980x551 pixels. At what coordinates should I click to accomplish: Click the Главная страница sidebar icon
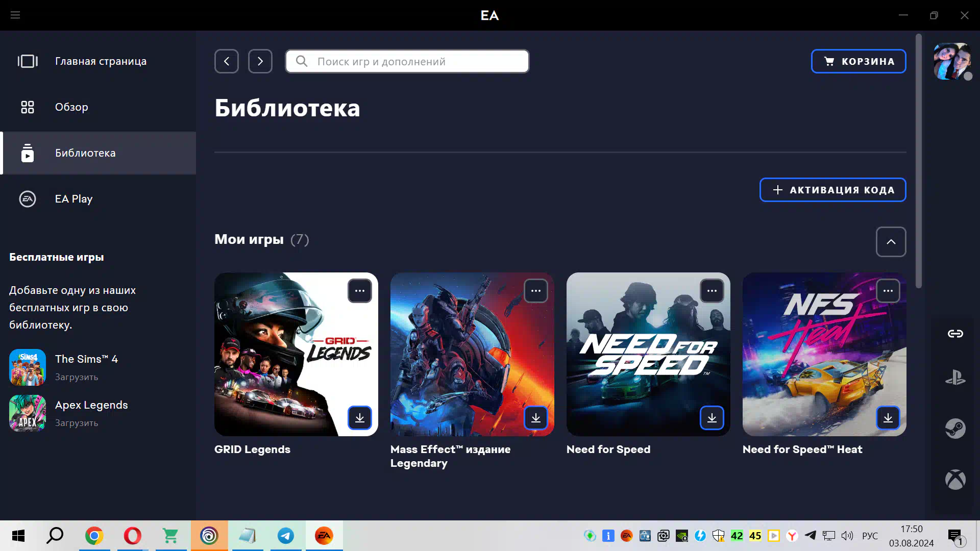point(28,61)
